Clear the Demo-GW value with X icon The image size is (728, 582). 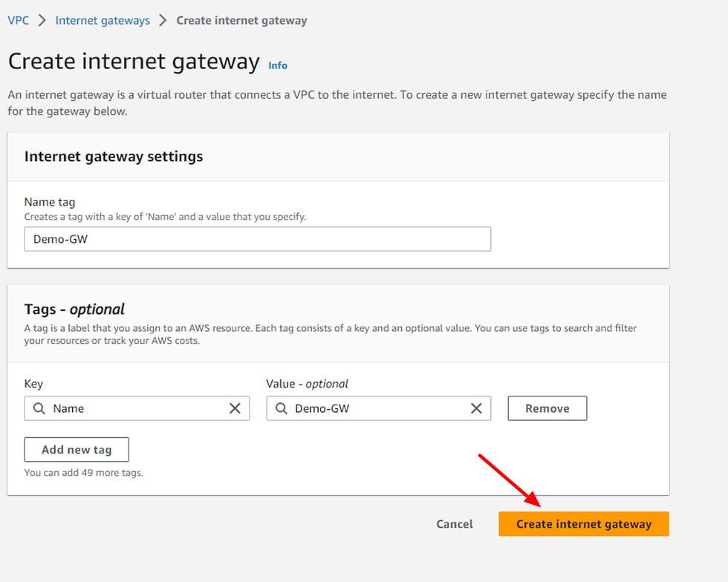pos(476,408)
